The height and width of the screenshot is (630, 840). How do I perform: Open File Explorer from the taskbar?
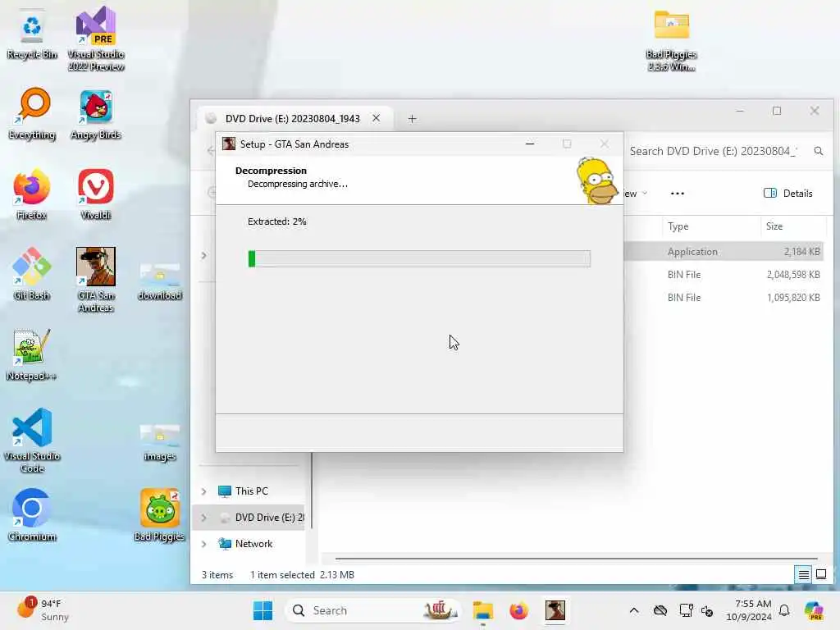click(482, 610)
